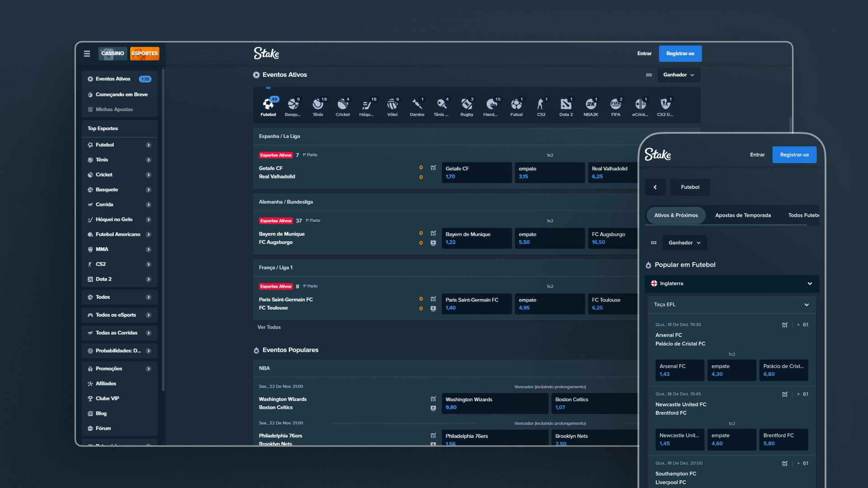Click the Stake logo in desktop header
This screenshot has height=488, width=868.
(x=266, y=53)
